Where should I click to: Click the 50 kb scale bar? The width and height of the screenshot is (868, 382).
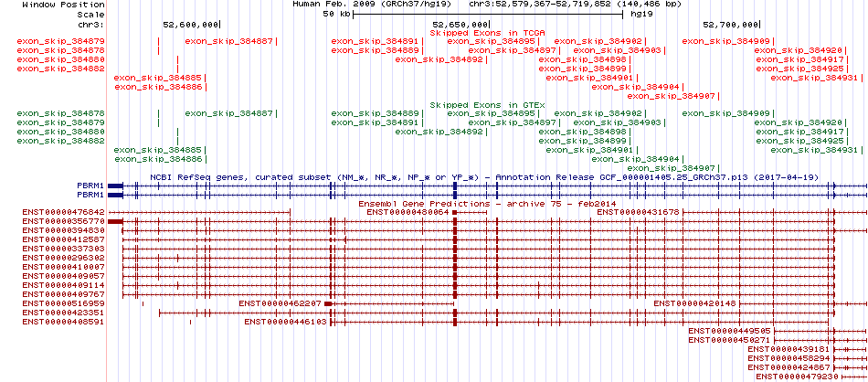coord(488,14)
